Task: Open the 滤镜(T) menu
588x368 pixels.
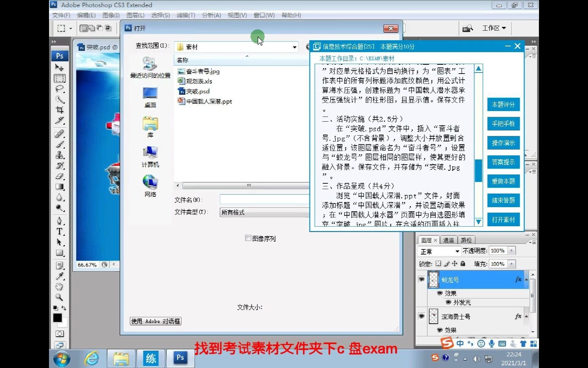Action: pos(186,15)
